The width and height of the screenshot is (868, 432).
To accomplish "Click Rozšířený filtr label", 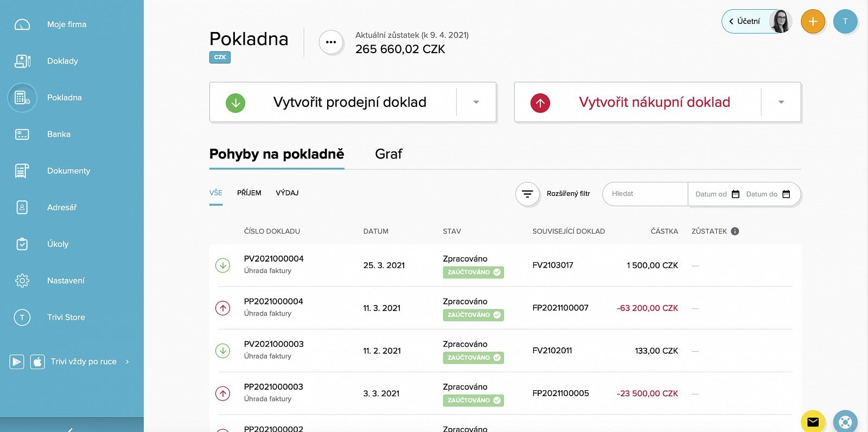I will coord(568,194).
